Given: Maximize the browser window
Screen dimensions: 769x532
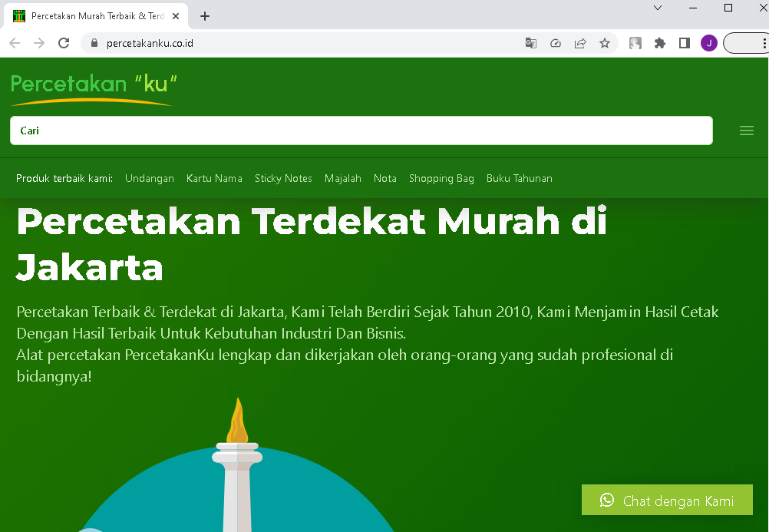Looking at the screenshot, I should click(728, 8).
